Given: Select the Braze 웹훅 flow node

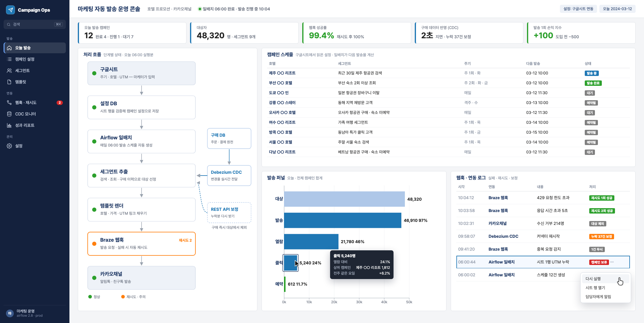Looking at the screenshot, I should 142,244.
